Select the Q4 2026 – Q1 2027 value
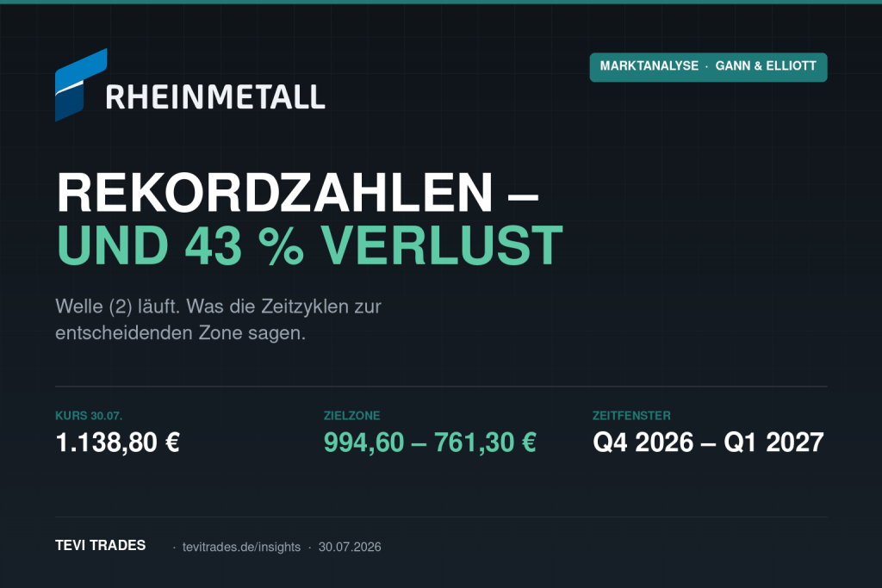Screen dimensions: 882x588 [708, 443]
